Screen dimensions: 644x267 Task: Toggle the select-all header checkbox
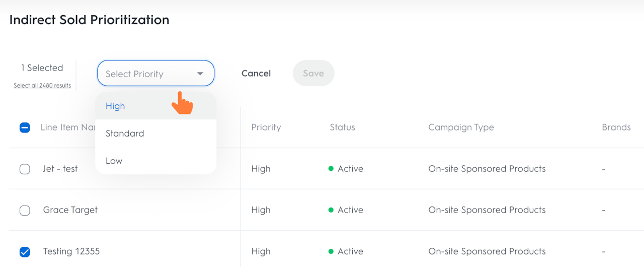tap(25, 127)
